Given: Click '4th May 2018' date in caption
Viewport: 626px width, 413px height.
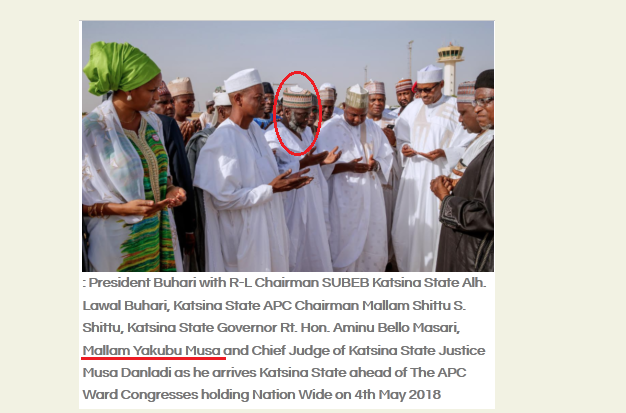Looking at the screenshot, I should pos(397,395).
